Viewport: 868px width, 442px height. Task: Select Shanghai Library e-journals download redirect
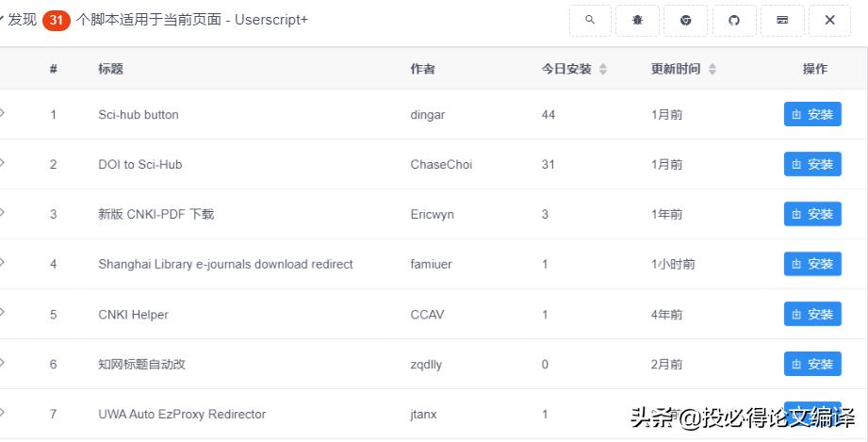[x=225, y=264]
